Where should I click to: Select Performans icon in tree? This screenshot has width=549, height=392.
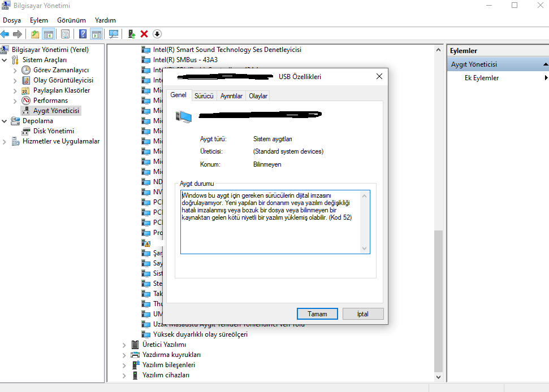[26, 101]
